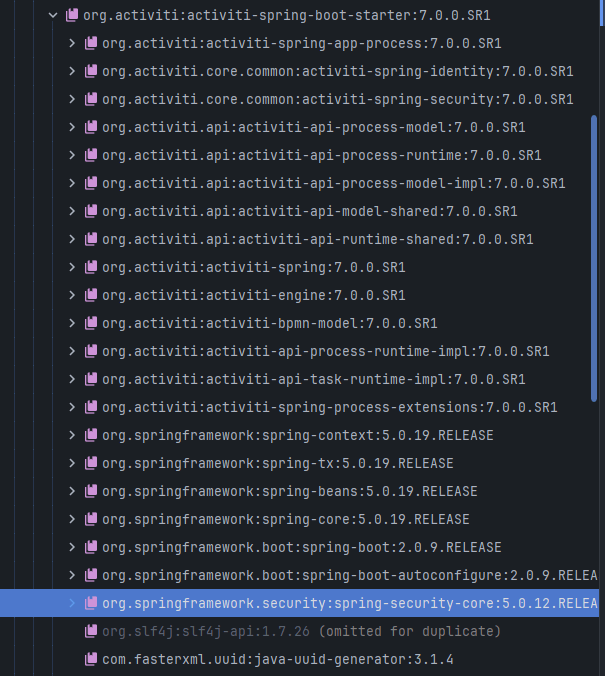Click library icon beside activiti-spring-security
This screenshot has width=605, height=676.
91,100
